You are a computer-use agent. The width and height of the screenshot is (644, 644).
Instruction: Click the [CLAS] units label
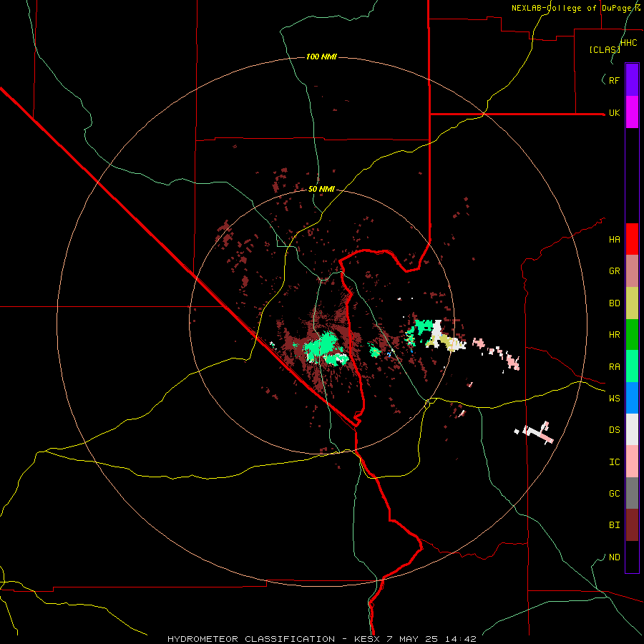(x=605, y=50)
